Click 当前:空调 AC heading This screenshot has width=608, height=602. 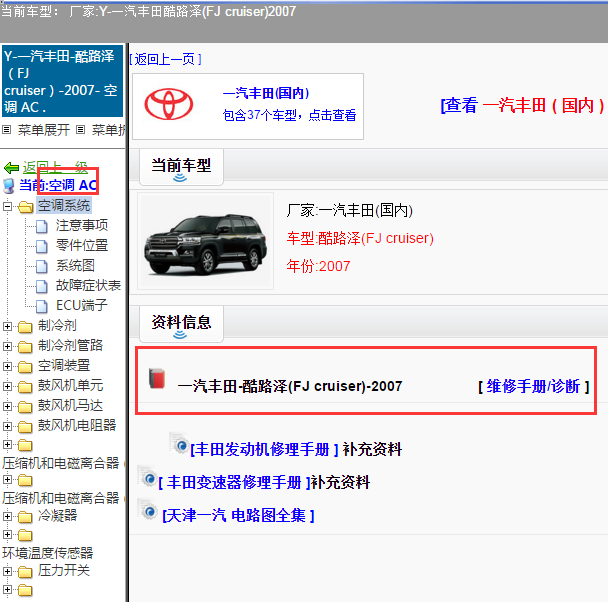(x=58, y=185)
